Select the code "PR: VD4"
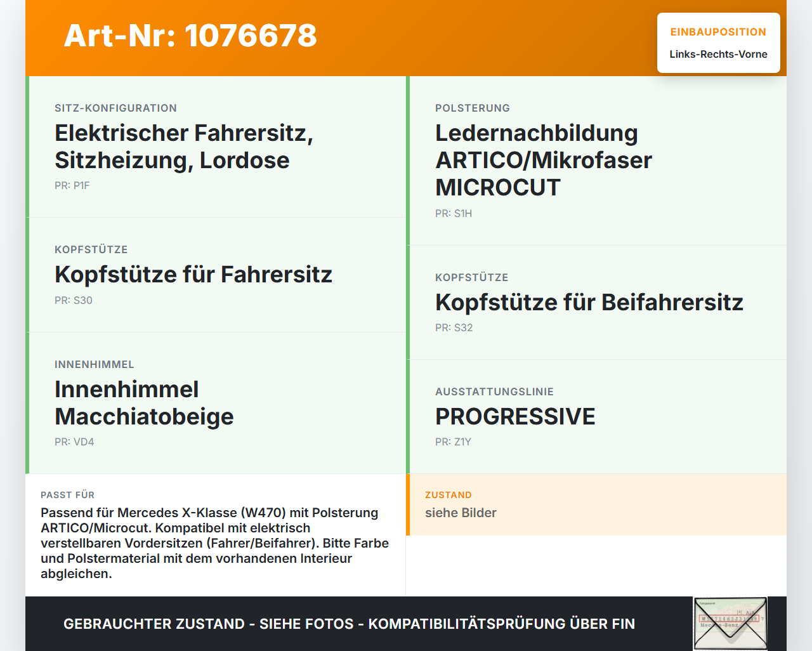This screenshot has height=651, width=812. pos(74,442)
